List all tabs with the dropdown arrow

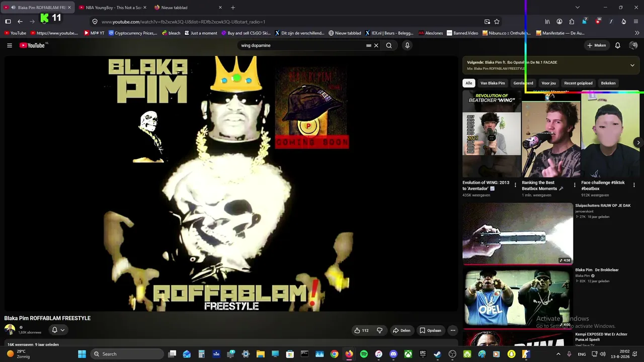[578, 8]
